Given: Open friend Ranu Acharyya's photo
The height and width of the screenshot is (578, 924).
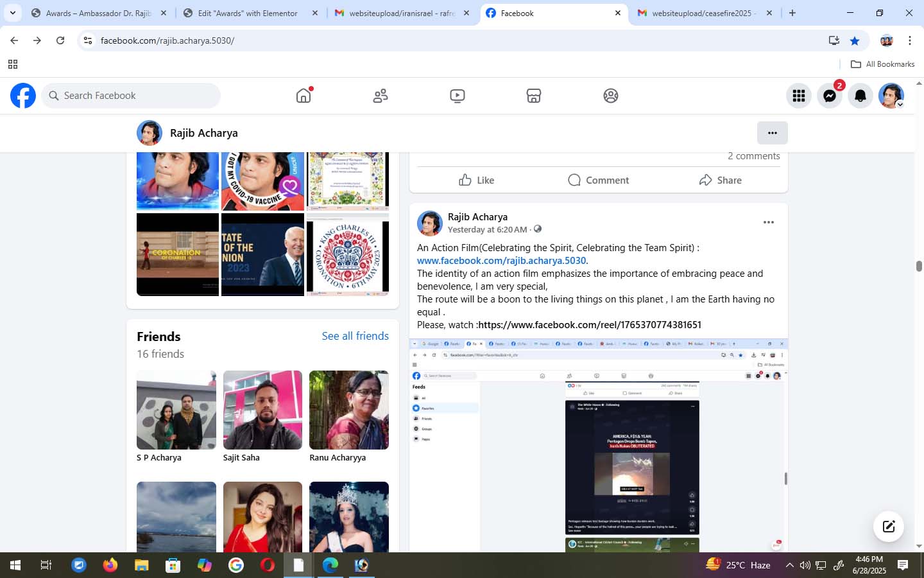Looking at the screenshot, I should tap(349, 410).
